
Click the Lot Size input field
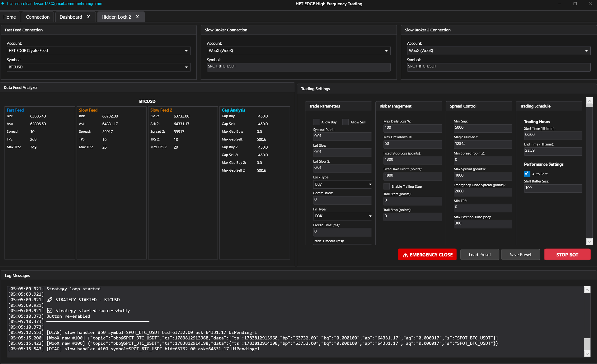coord(342,152)
